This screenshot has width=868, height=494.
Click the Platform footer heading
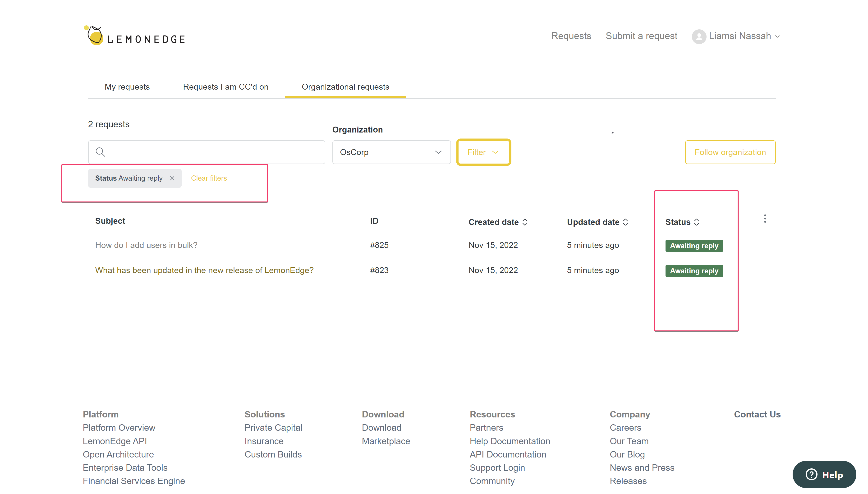[x=101, y=414]
